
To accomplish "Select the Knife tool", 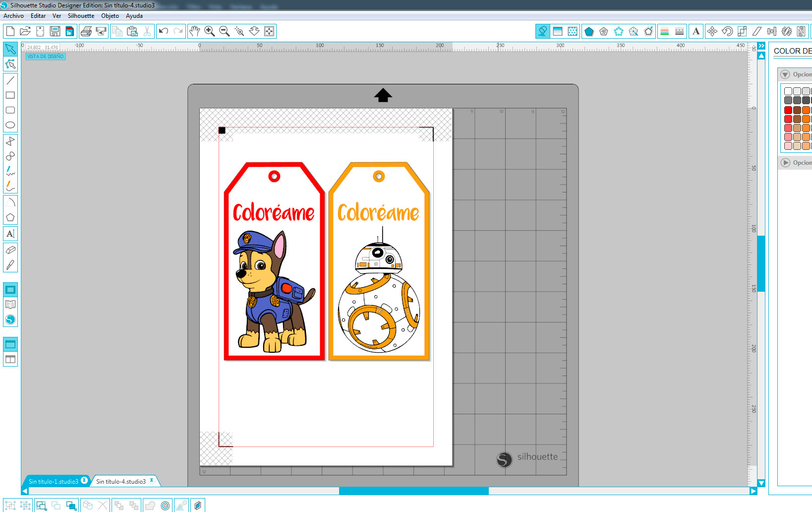I will tap(10, 265).
